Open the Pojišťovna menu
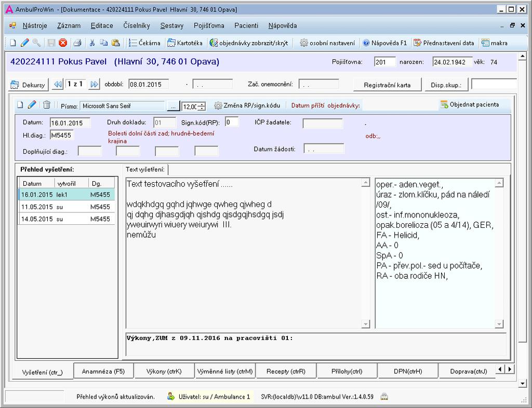 [x=209, y=26]
